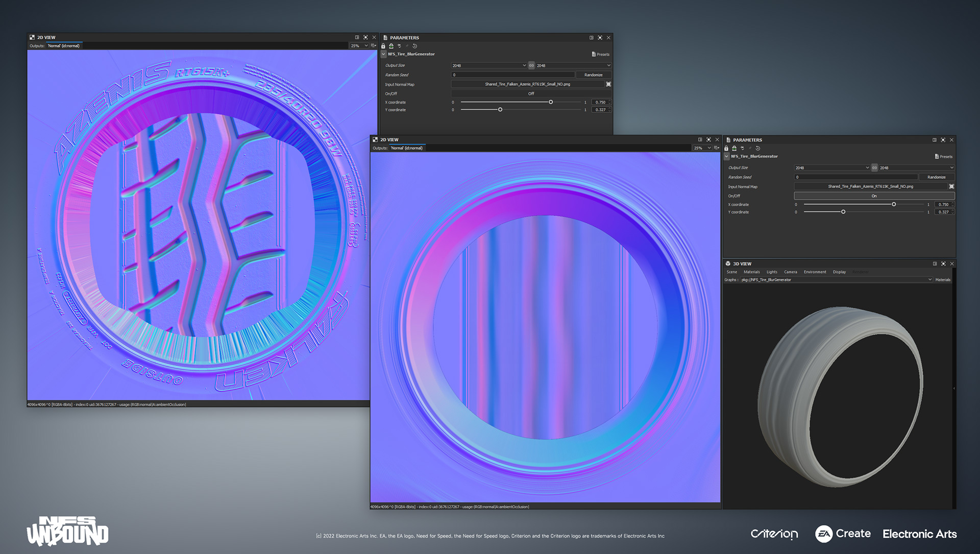980x554 pixels.
Task: Open first Output Size 2048 dropdown, upper-left panel
Action: tap(489, 65)
